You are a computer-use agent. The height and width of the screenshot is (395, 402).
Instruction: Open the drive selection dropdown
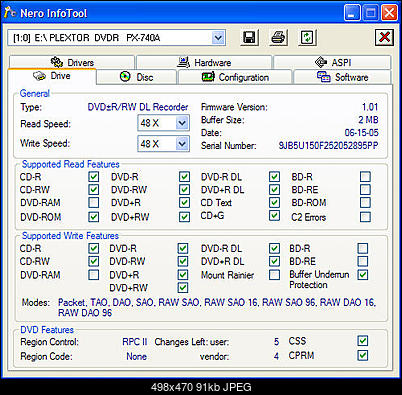pos(218,38)
